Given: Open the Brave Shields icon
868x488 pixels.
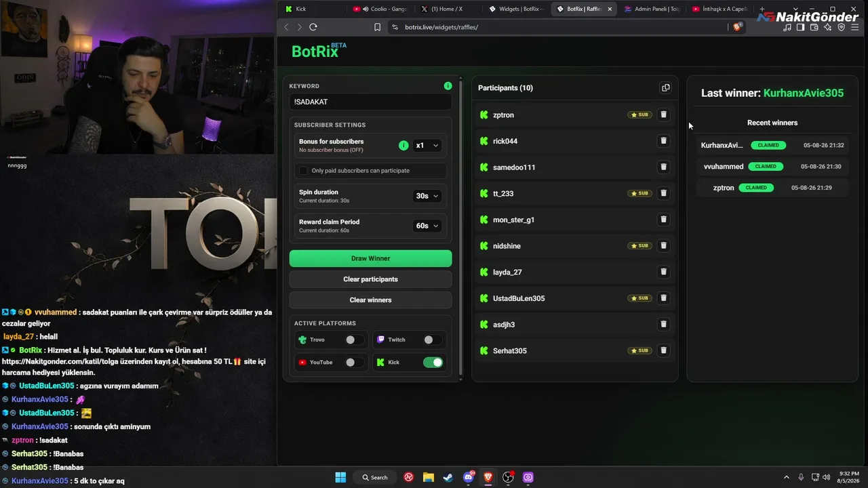Looking at the screenshot, I should click(x=737, y=27).
